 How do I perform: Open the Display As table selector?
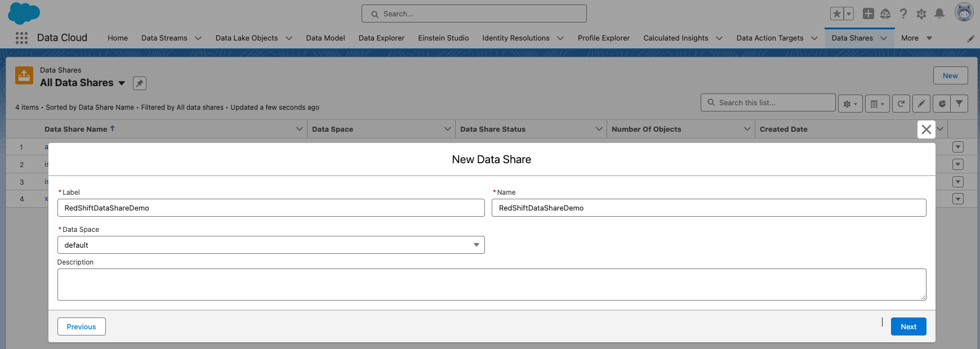point(877,104)
